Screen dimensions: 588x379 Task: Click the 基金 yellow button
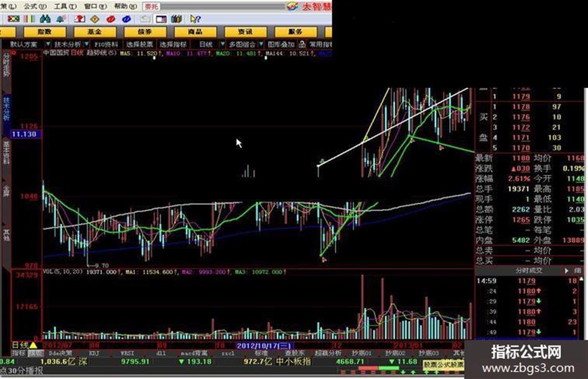[x=95, y=32]
